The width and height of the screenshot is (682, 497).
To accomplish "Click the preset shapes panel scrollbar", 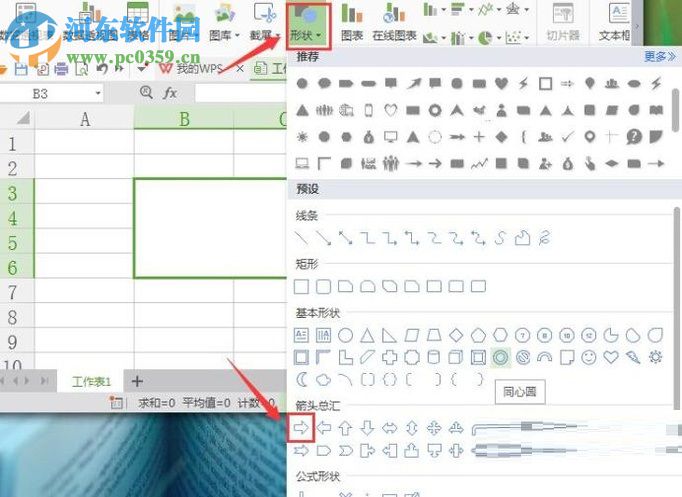I will (677, 309).
